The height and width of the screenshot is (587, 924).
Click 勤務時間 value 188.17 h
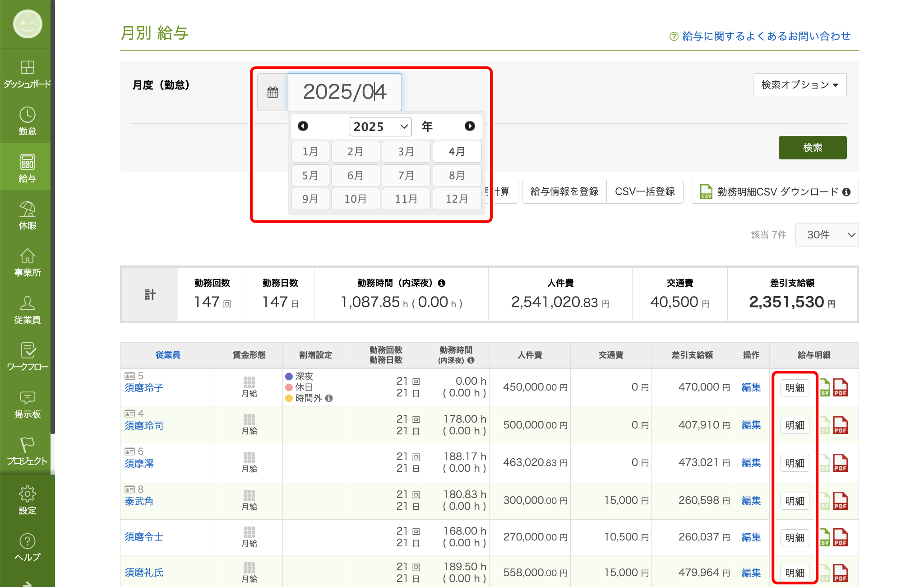click(465, 457)
